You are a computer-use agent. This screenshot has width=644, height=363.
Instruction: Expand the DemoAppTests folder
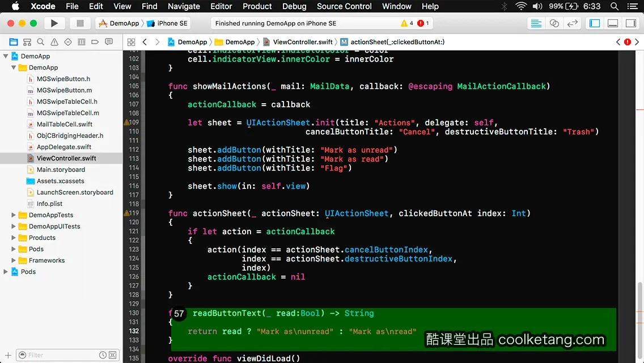pyautogui.click(x=14, y=215)
